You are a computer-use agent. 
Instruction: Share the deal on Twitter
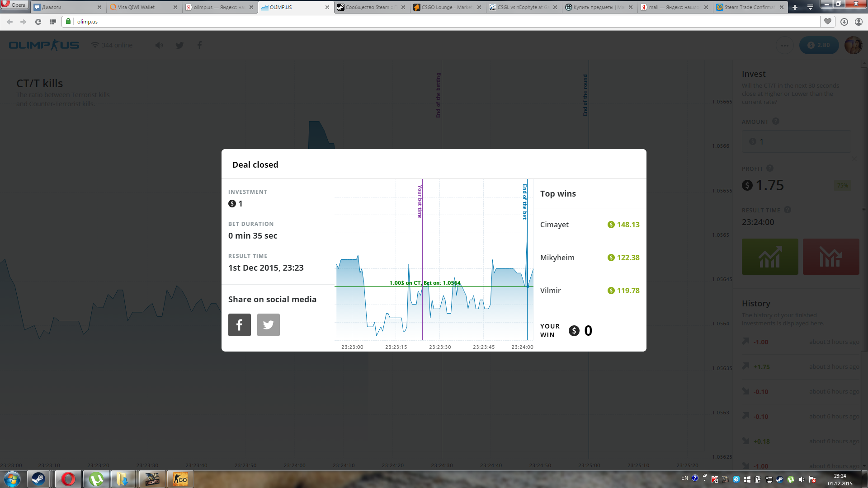[268, 325]
